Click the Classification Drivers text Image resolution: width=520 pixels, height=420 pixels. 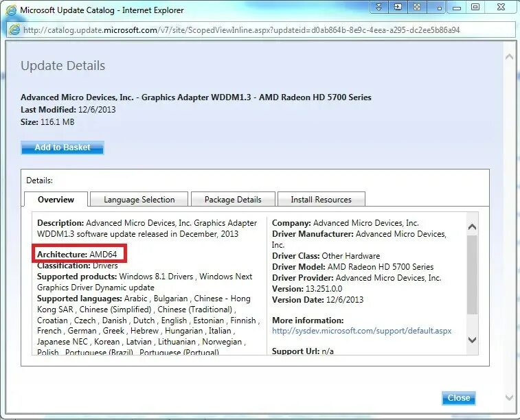click(x=77, y=266)
